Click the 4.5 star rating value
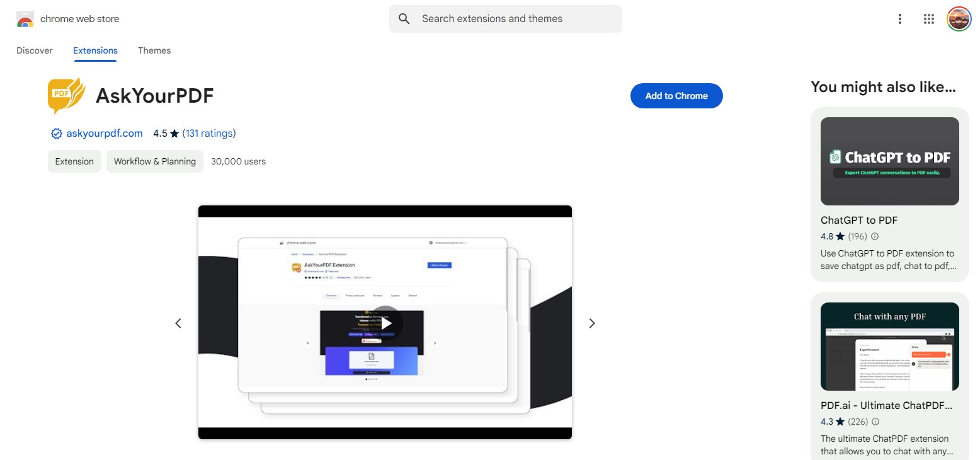 click(160, 134)
